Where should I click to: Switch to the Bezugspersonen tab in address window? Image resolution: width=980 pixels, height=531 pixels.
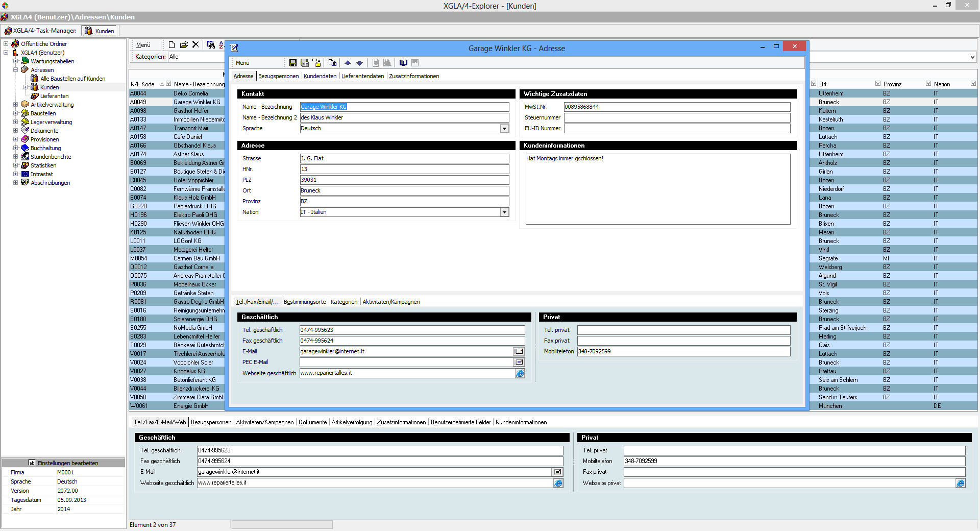[x=278, y=76]
